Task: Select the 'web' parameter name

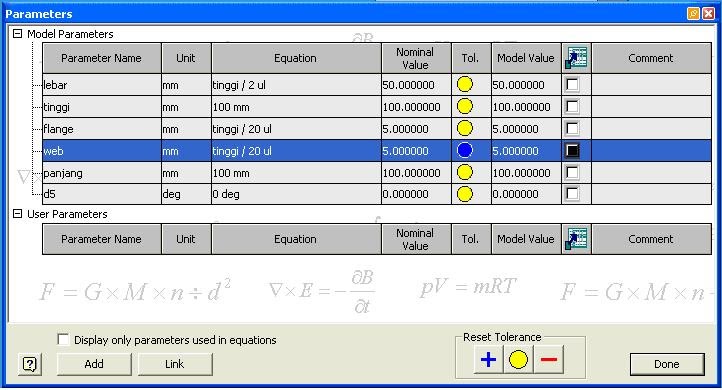Action: coord(102,151)
